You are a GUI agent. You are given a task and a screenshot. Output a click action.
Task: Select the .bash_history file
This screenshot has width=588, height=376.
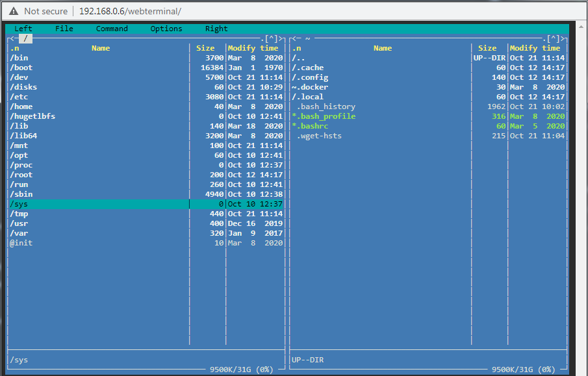428,107
